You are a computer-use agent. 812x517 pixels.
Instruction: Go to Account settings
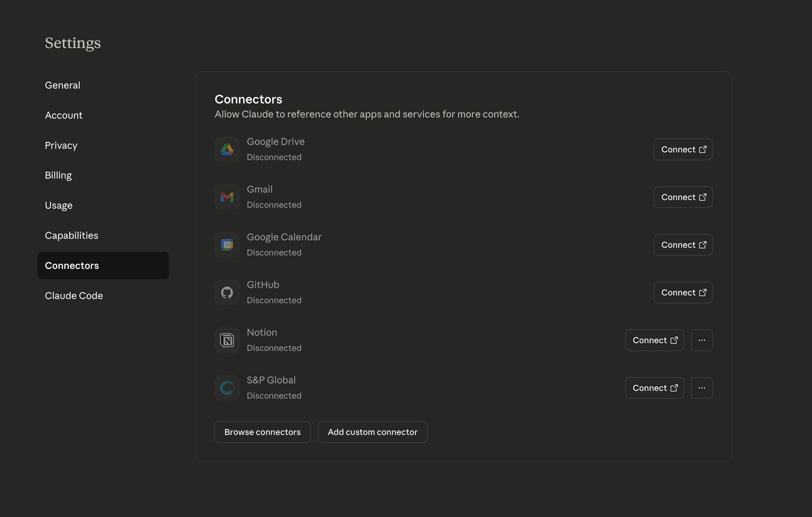[103, 115]
